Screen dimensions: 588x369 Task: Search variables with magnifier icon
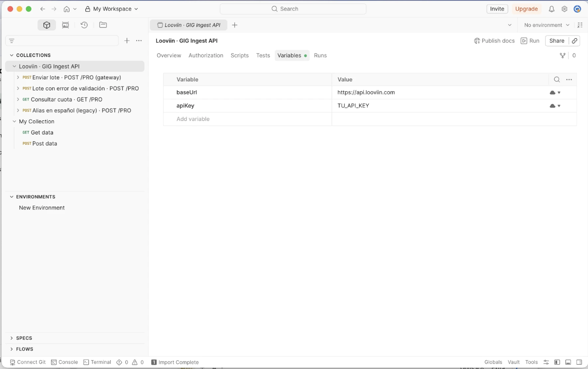point(557,79)
